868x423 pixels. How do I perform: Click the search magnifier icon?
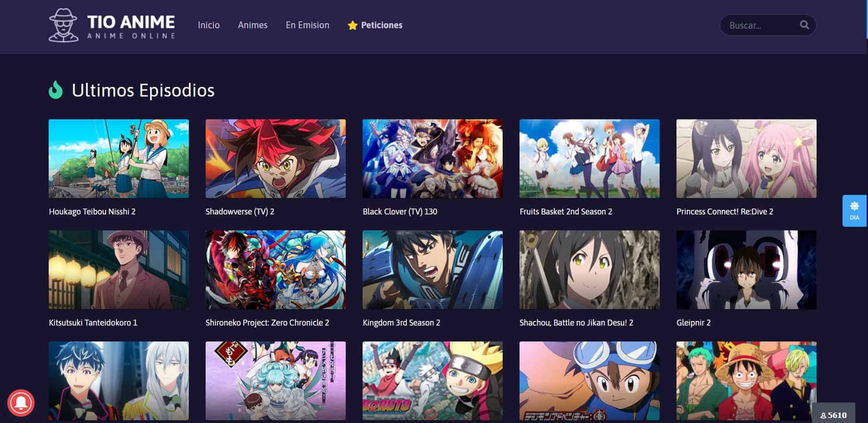point(804,25)
